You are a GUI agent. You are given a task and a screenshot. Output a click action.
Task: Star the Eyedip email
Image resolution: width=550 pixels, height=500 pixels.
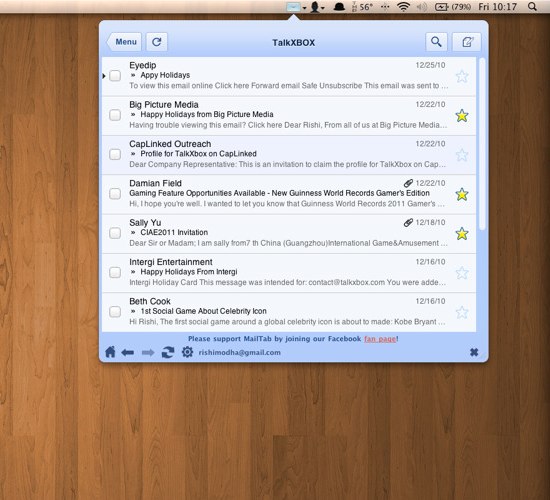462,76
